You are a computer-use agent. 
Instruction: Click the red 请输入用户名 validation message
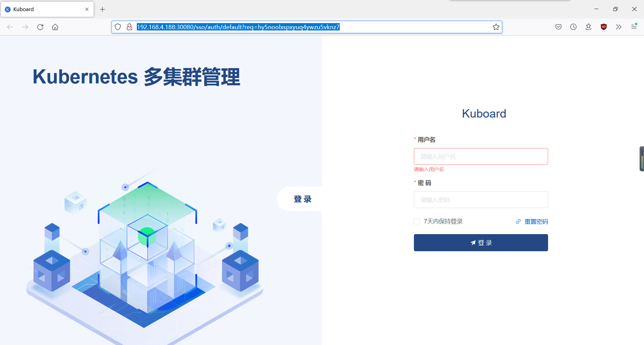point(429,169)
